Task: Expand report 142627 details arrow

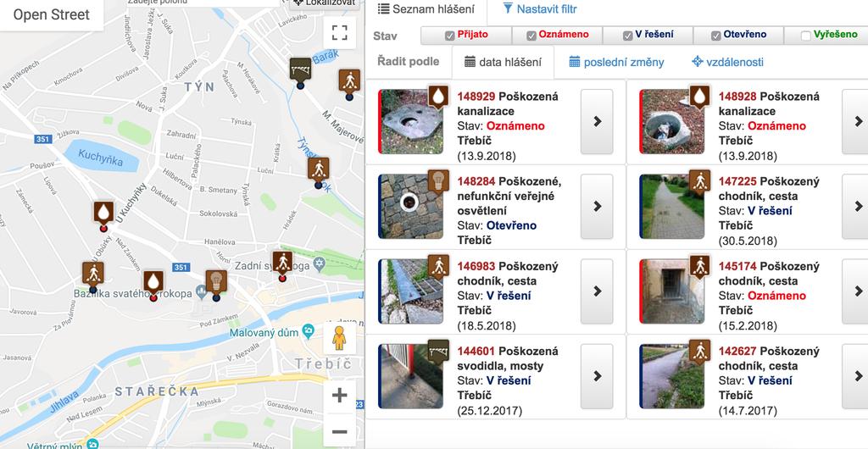Action: [856, 376]
